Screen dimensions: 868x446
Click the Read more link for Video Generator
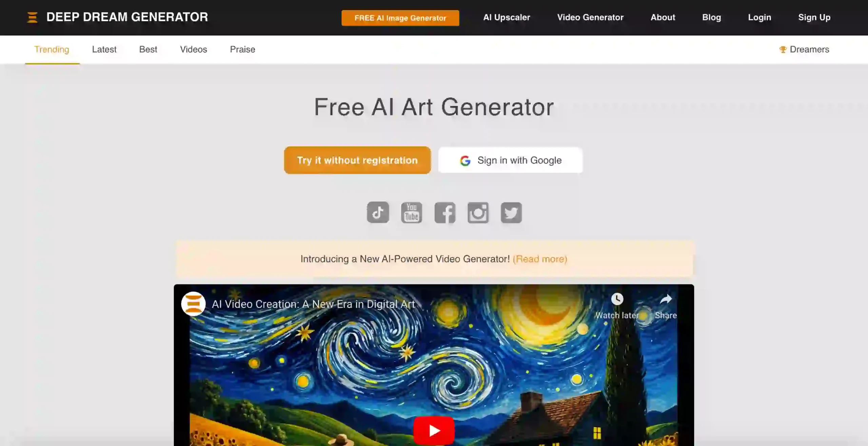(540, 258)
